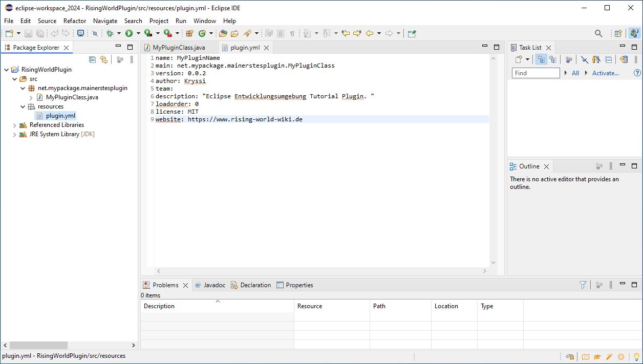Image resolution: width=643 pixels, height=364 pixels.
Task: Click the Open Perspective icon
Action: (618, 33)
